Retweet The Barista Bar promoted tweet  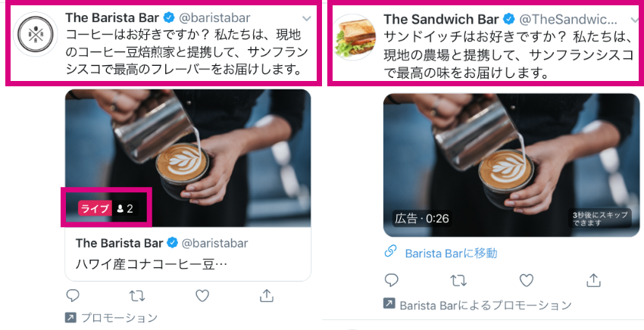(137, 296)
